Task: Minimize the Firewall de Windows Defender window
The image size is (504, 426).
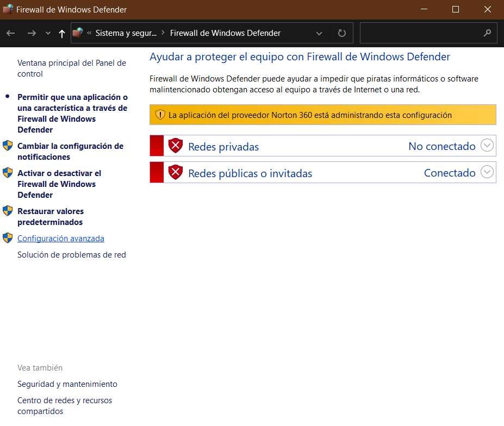Action: click(x=424, y=9)
